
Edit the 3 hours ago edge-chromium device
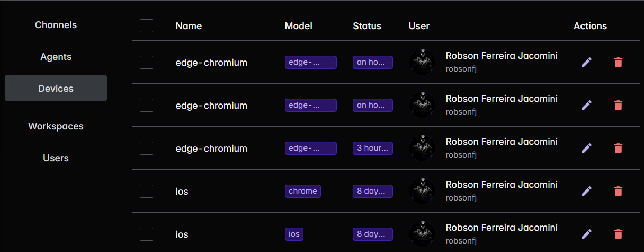[586, 148]
